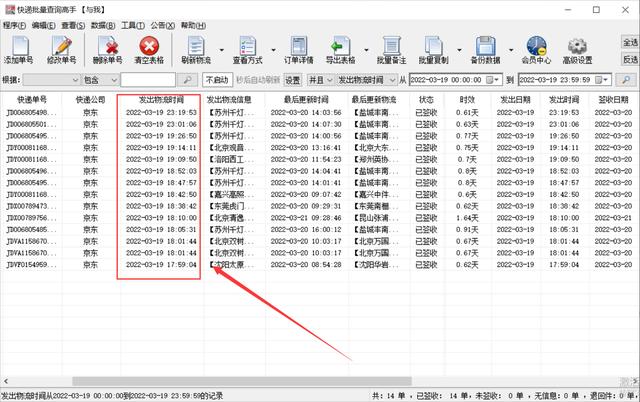640x402 pixels.
Task: Click the 反选 invert selection button
Action: point(630,59)
